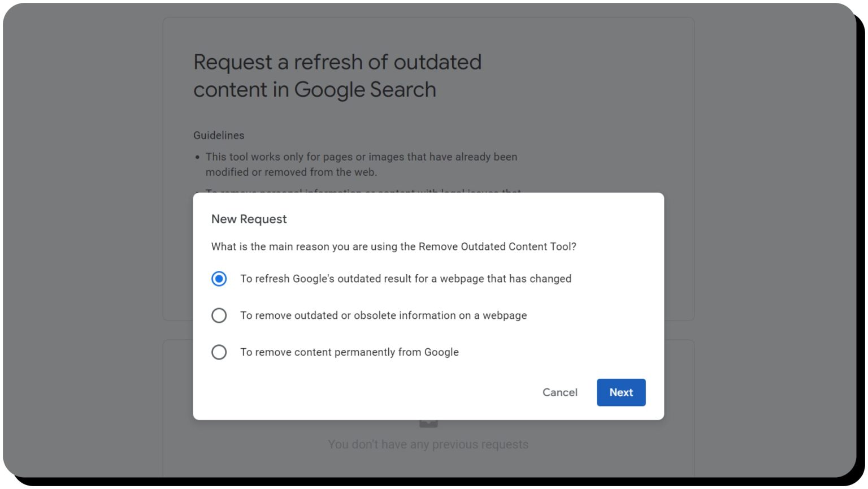
Task: Click the New Request dialog title
Action: tap(249, 219)
